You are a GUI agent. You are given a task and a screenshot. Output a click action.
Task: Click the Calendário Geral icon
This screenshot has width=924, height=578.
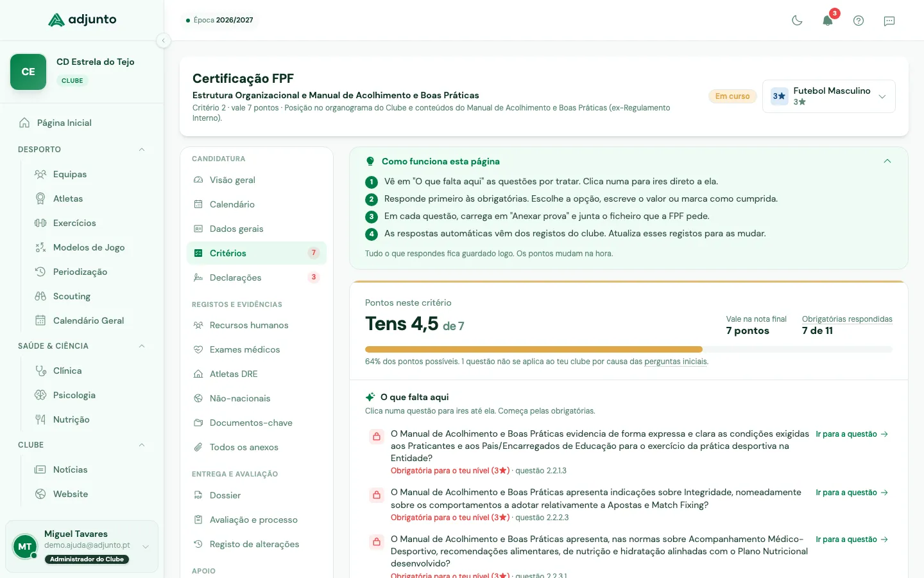pos(40,320)
